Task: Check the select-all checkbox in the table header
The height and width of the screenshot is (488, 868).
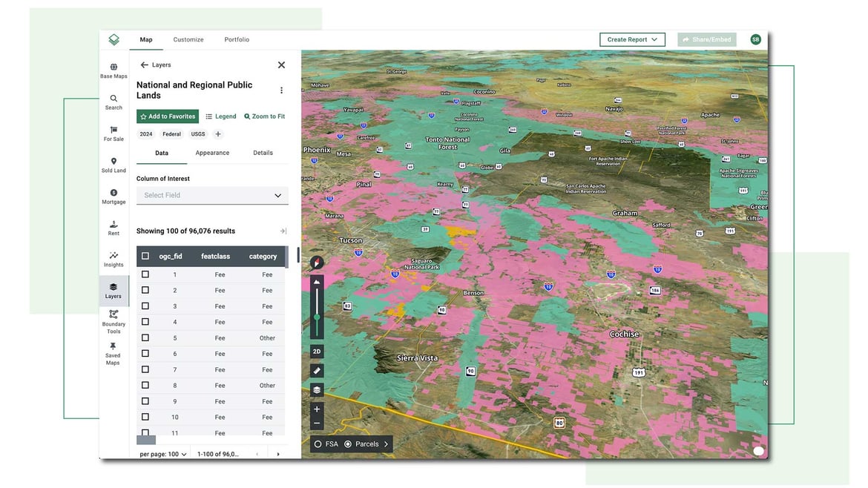Action: (145, 255)
